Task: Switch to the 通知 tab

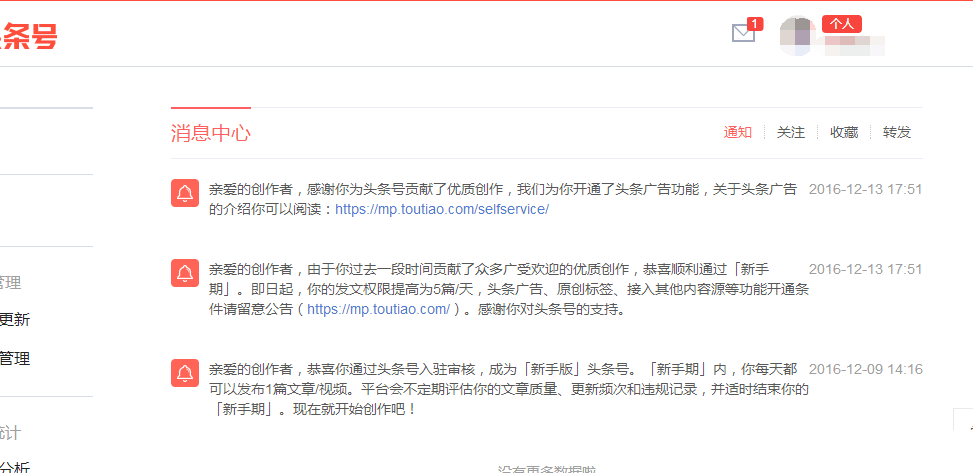Action: pyautogui.click(x=738, y=132)
